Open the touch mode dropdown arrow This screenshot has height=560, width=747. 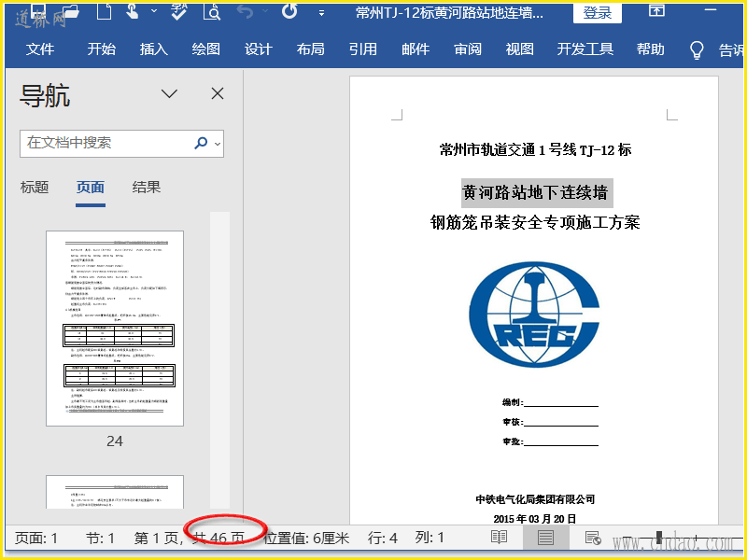154,10
